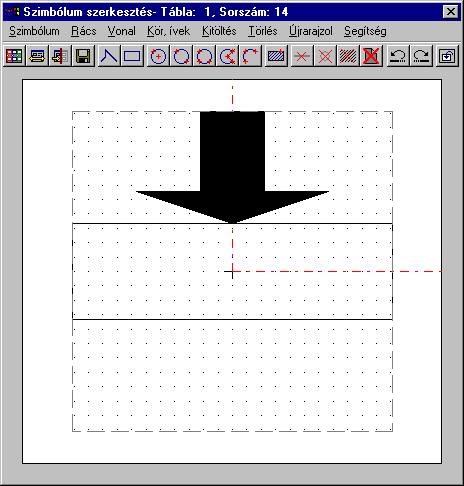The width and height of the screenshot is (464, 486).
Task: Open the Segítség help menu
Action: (365, 31)
